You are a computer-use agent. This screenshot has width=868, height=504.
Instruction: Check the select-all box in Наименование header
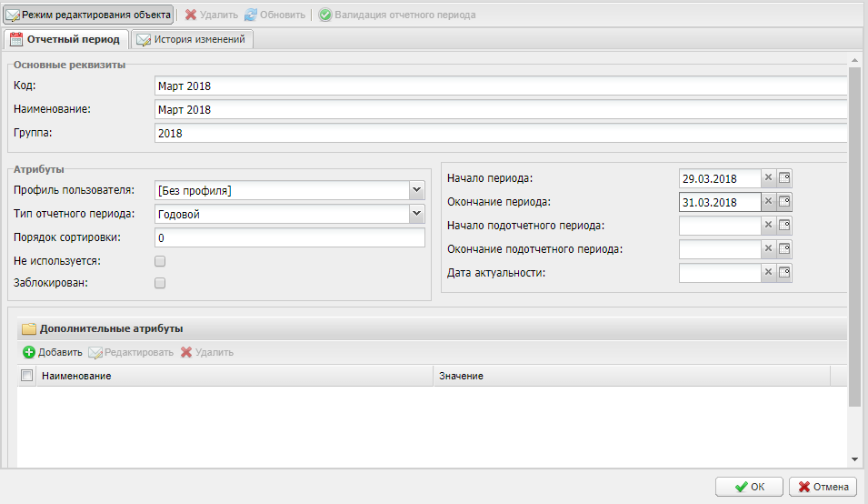pos(27,376)
